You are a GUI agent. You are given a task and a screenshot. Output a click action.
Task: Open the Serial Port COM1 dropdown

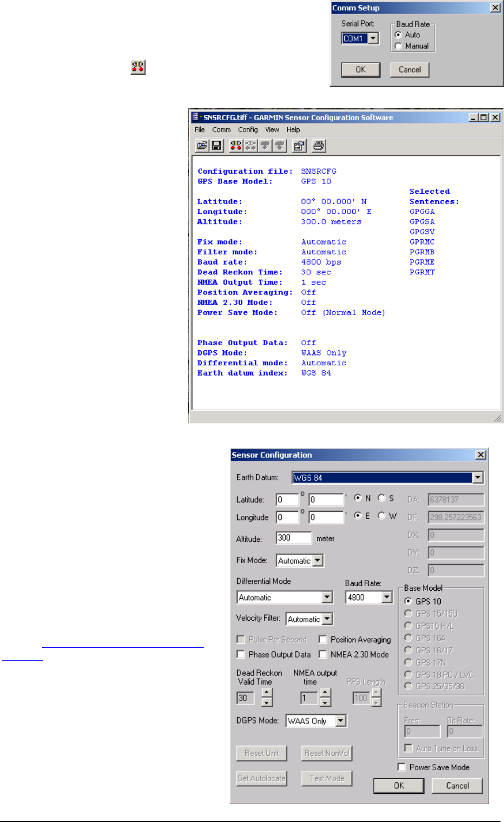[373, 39]
